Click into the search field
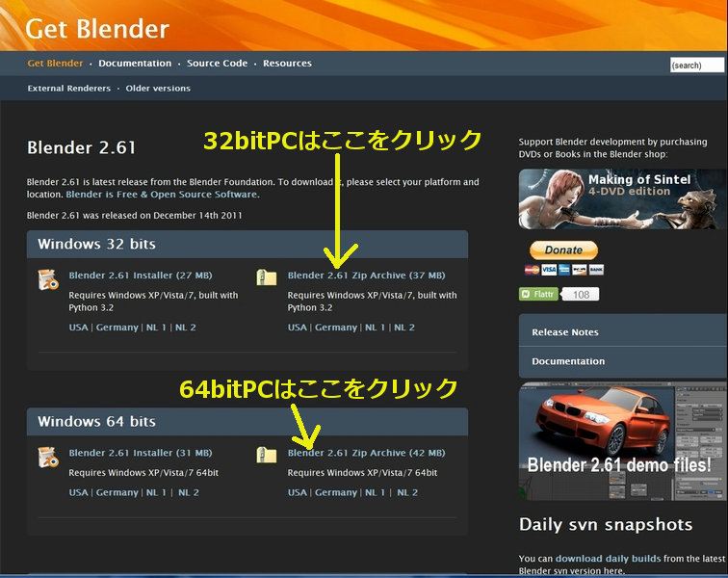 [x=697, y=66]
